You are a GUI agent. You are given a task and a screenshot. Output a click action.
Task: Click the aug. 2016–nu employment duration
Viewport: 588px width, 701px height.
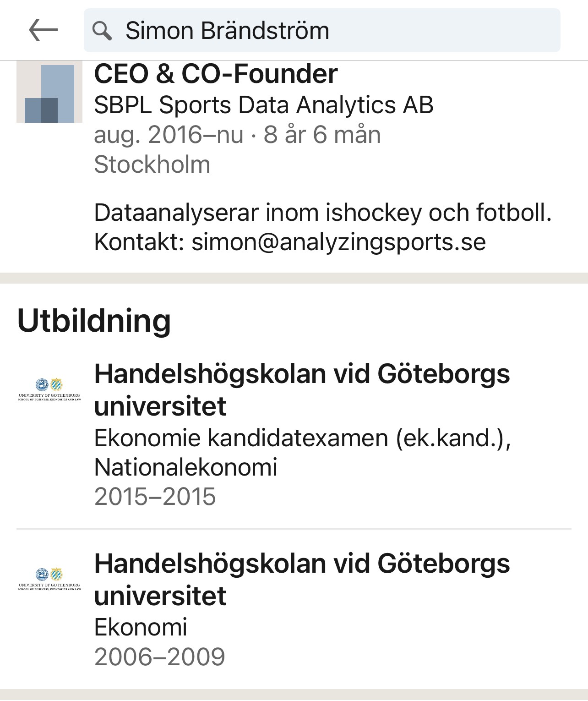pos(237,135)
